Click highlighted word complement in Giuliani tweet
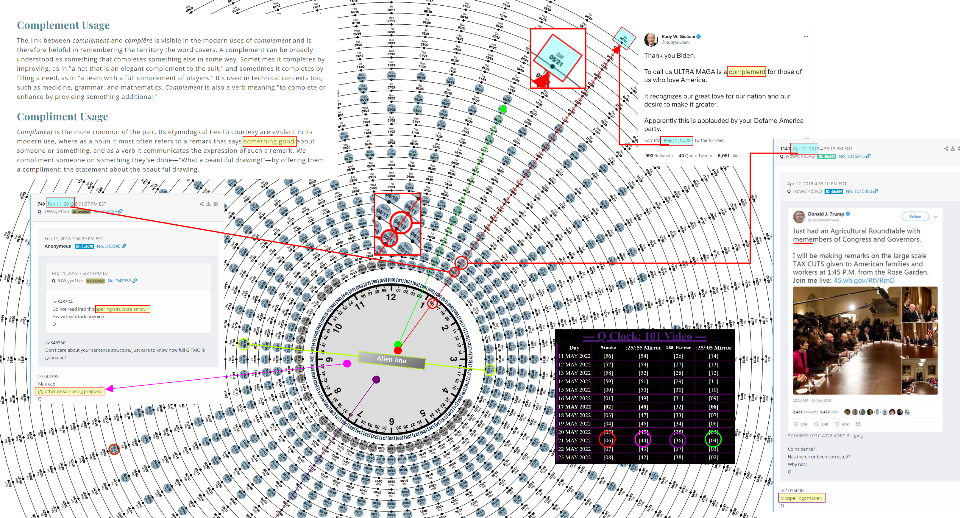980x518 pixels. pyautogui.click(x=746, y=71)
